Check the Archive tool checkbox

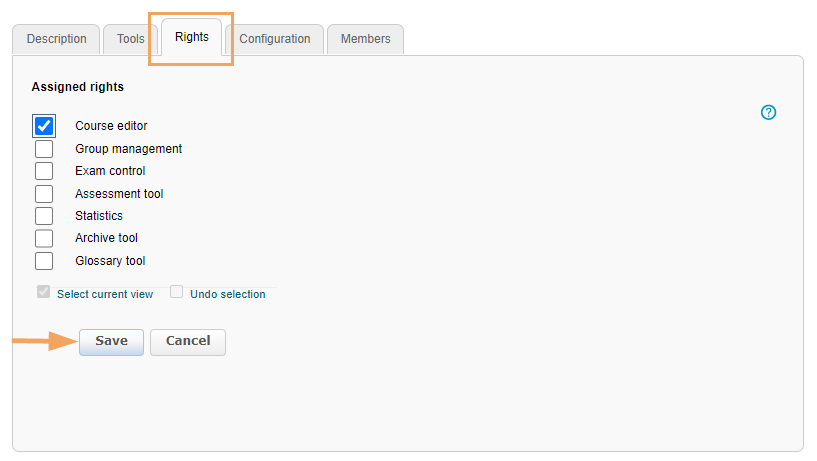pyautogui.click(x=44, y=238)
